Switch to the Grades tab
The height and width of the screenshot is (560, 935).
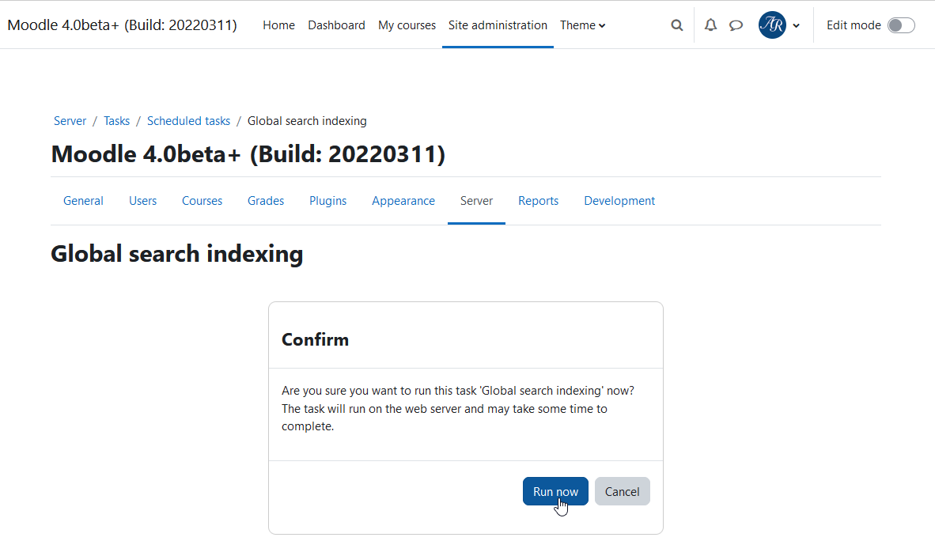coord(266,201)
